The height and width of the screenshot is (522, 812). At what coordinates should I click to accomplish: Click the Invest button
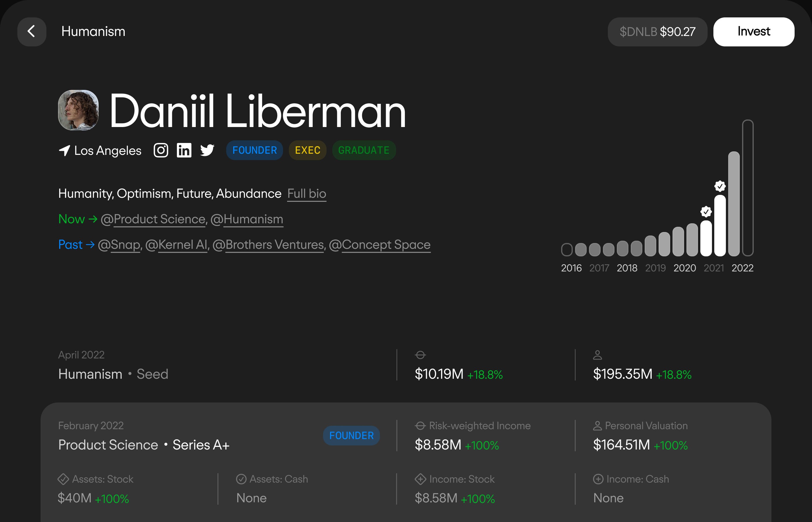pyautogui.click(x=754, y=32)
